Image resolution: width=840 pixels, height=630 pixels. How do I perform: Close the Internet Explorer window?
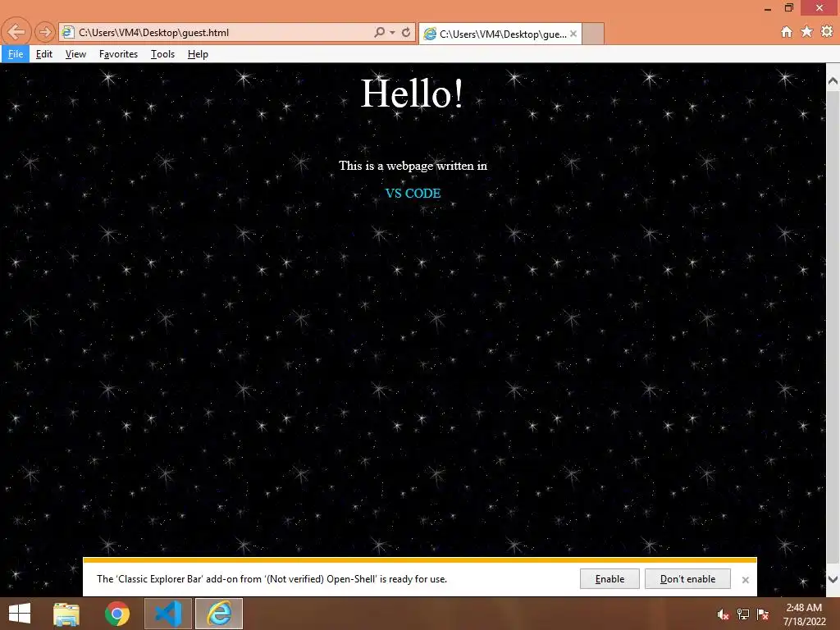point(819,8)
